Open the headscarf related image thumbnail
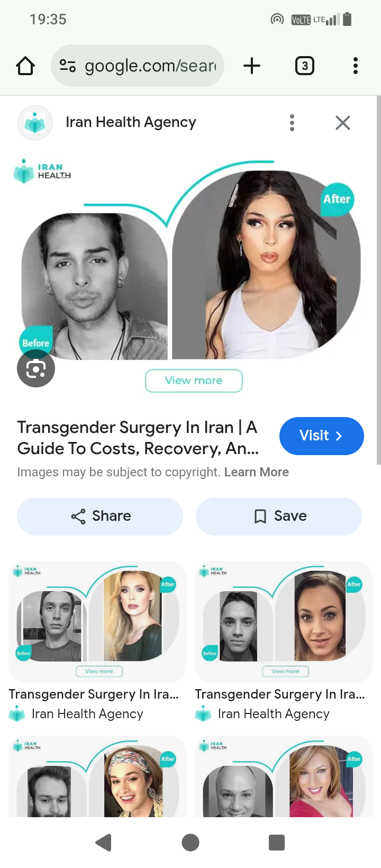The height and width of the screenshot is (868, 381). click(97, 776)
